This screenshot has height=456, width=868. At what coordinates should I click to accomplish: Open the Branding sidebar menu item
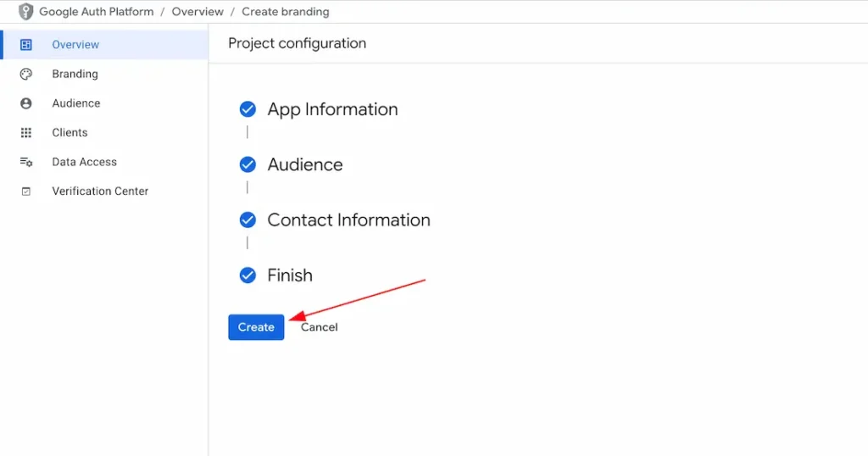75,75
